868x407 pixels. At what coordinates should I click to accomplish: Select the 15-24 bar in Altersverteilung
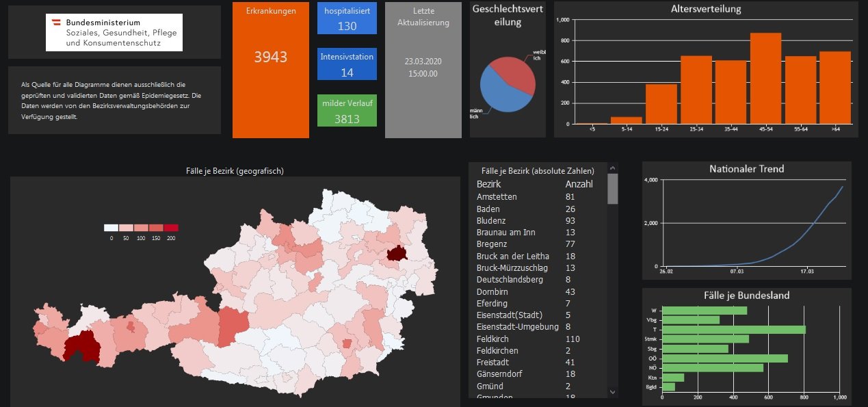[x=661, y=104]
